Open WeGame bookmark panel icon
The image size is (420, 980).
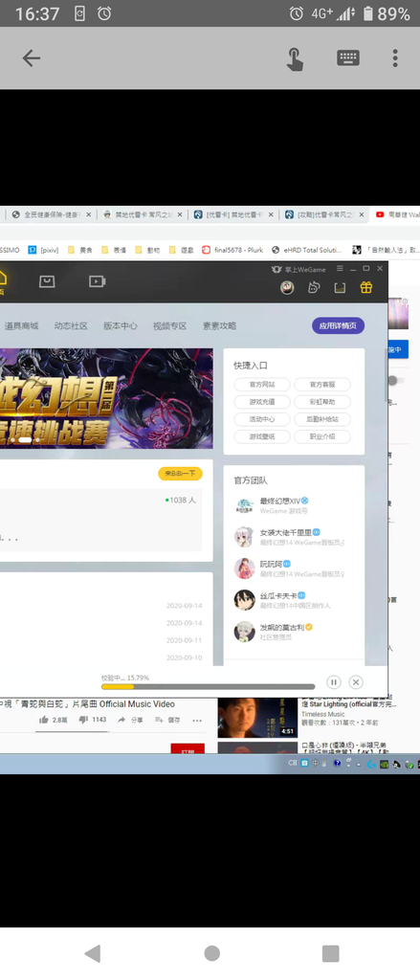pyautogui.click(x=340, y=287)
